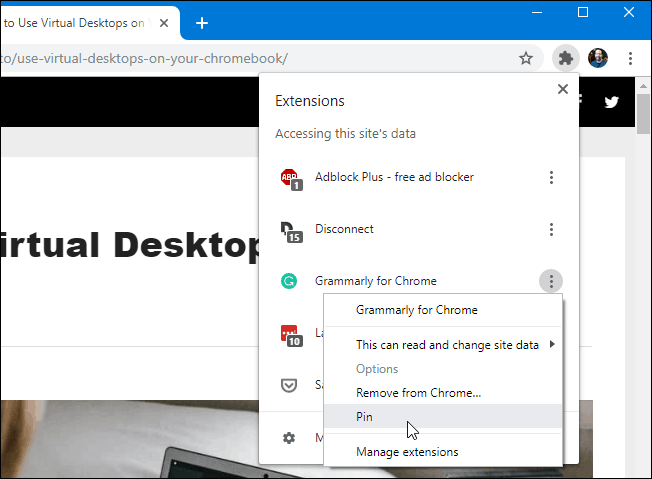Image resolution: width=652 pixels, height=479 pixels.
Task: Click the Disconnect extension name
Action: pyautogui.click(x=344, y=229)
